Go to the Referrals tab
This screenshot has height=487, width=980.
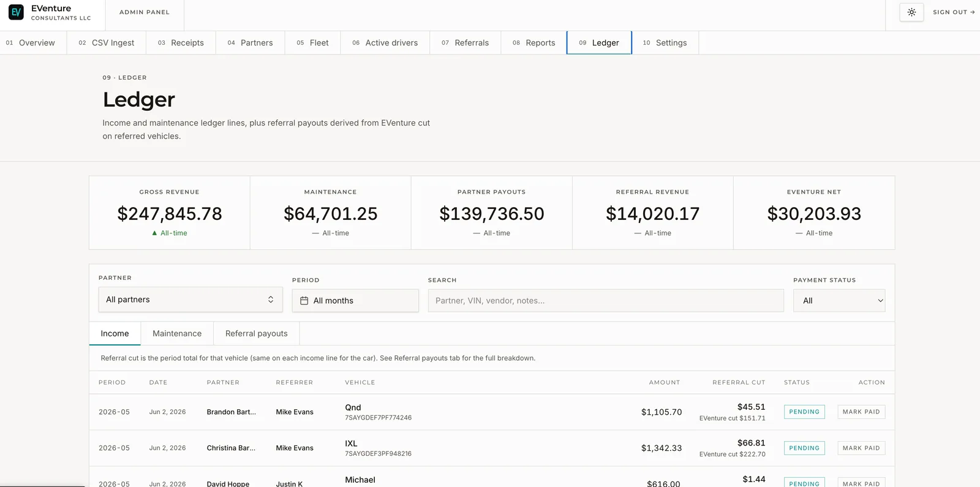click(x=466, y=43)
